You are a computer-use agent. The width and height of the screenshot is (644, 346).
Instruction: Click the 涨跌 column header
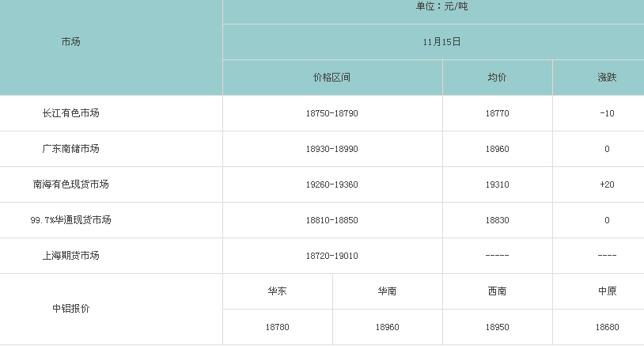[x=607, y=78]
